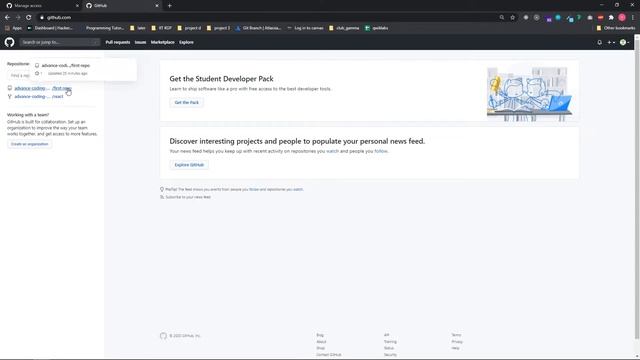Click the RSS icon beside Subscribe
The height and width of the screenshot is (360, 640).
click(x=162, y=197)
